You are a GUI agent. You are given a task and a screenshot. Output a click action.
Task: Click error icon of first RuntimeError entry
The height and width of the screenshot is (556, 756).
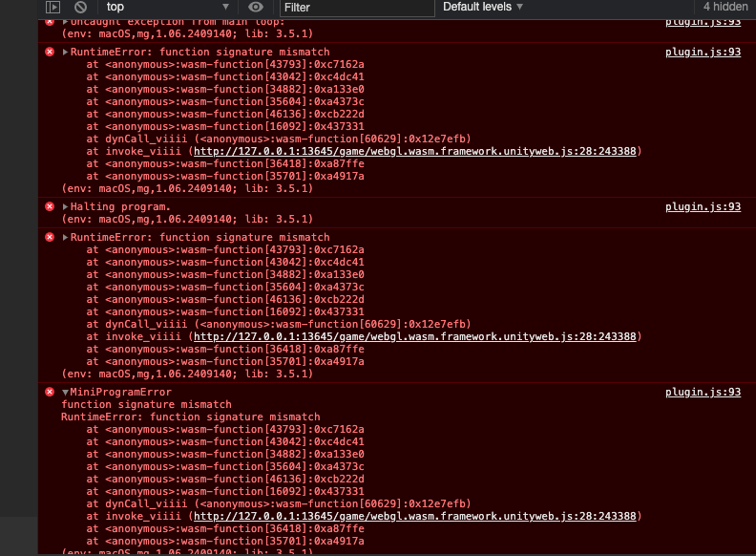[50, 52]
